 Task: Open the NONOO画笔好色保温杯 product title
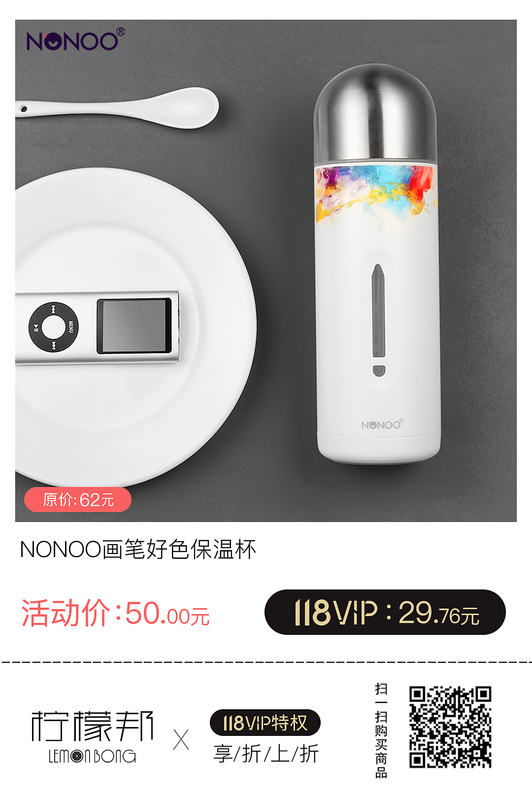pyautogui.click(x=138, y=549)
